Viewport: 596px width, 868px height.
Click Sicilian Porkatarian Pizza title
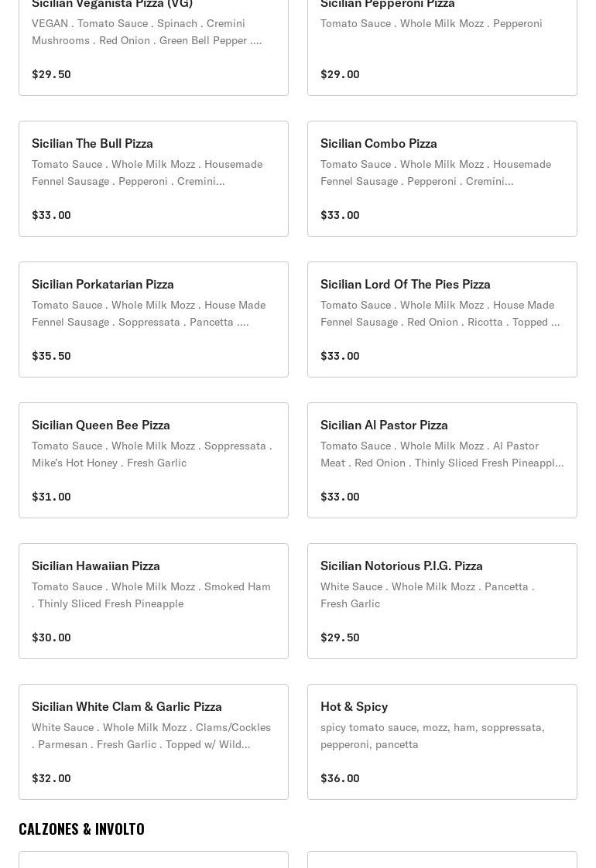point(103,284)
